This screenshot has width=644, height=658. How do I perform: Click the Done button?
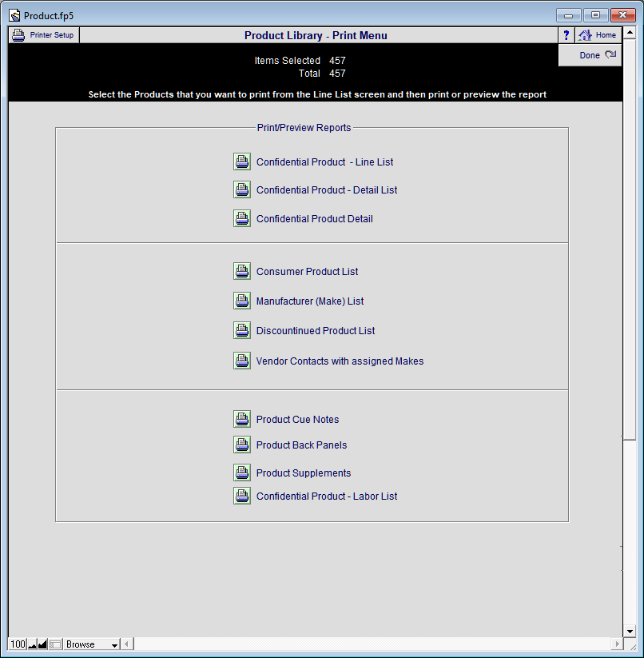pos(590,55)
